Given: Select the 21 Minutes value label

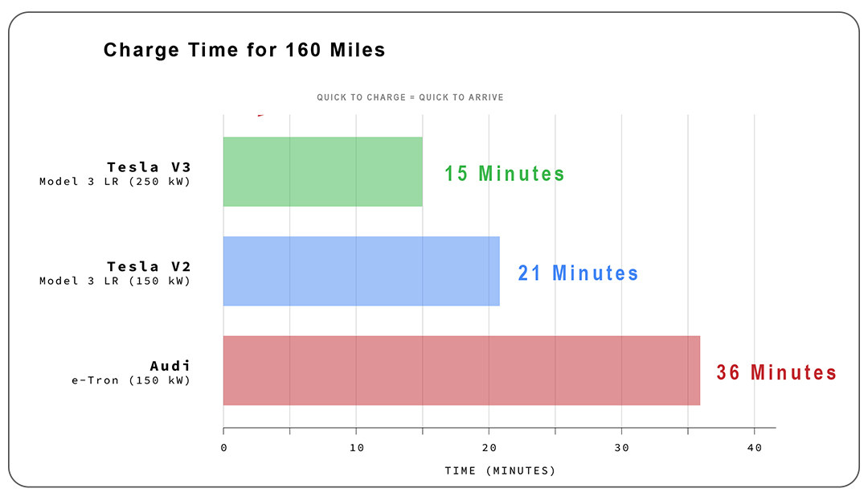Looking at the screenshot, I should point(578,273).
